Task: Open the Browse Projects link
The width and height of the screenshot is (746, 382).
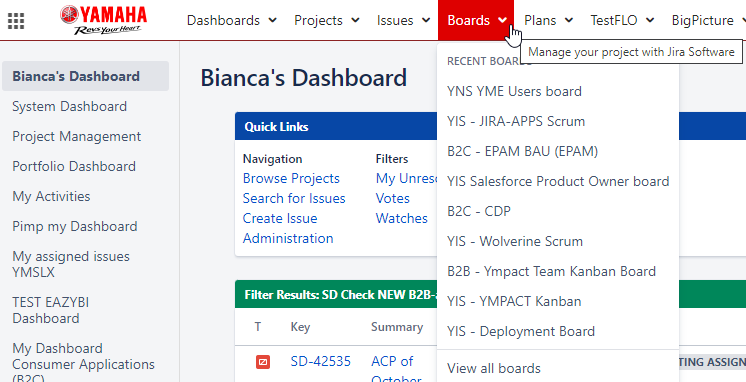Action: tap(291, 178)
